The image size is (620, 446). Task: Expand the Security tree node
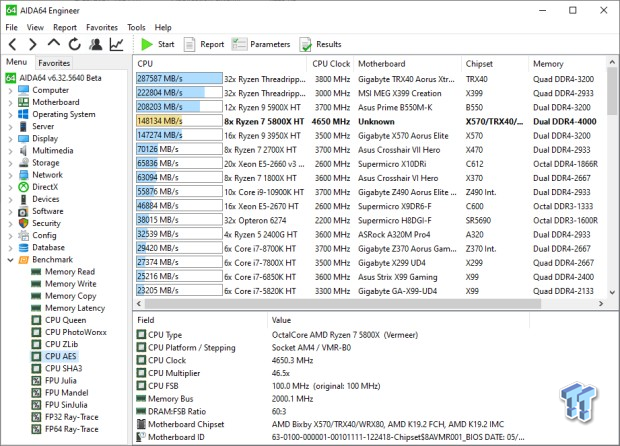11,224
